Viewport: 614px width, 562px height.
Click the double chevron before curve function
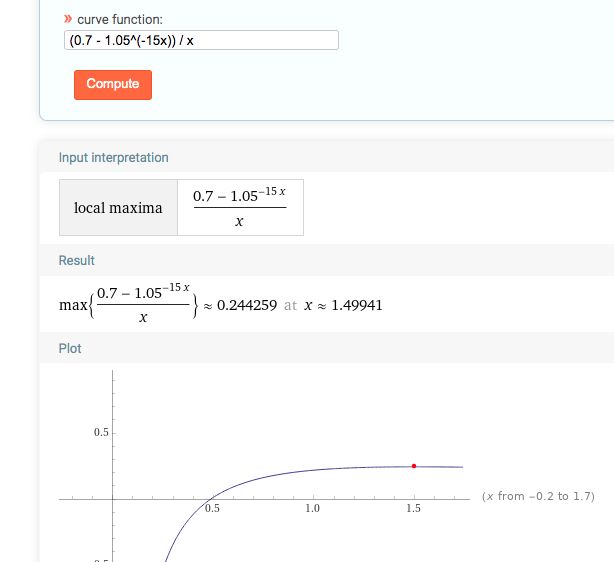click(x=68, y=19)
